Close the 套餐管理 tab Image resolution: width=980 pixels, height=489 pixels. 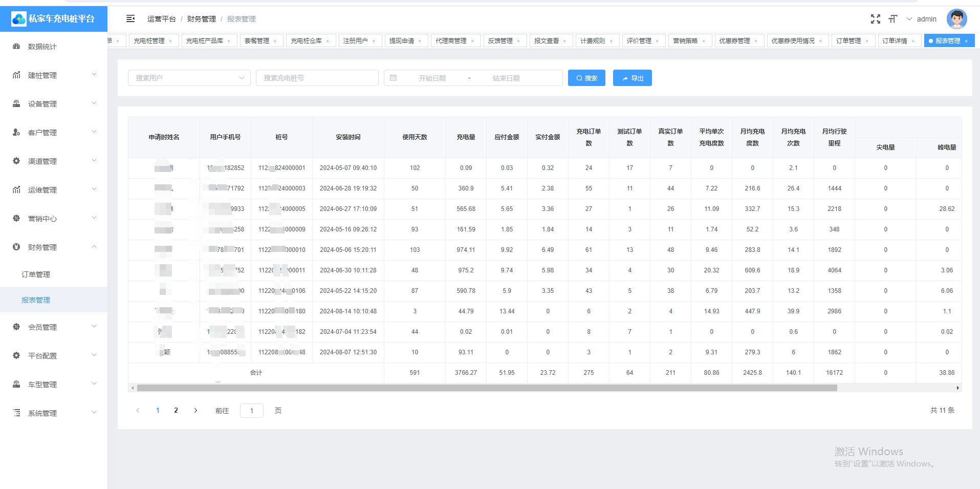pos(275,41)
